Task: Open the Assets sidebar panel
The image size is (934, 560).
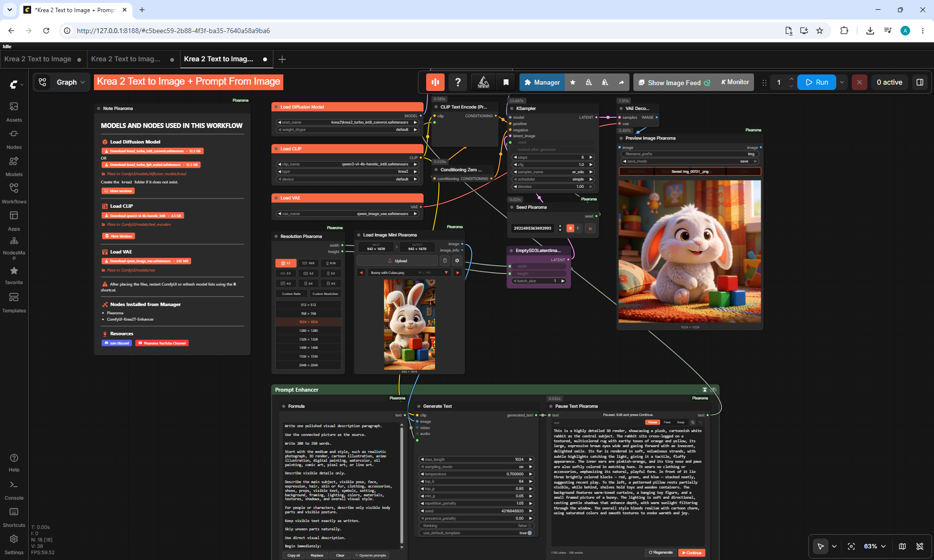Action: (14, 112)
